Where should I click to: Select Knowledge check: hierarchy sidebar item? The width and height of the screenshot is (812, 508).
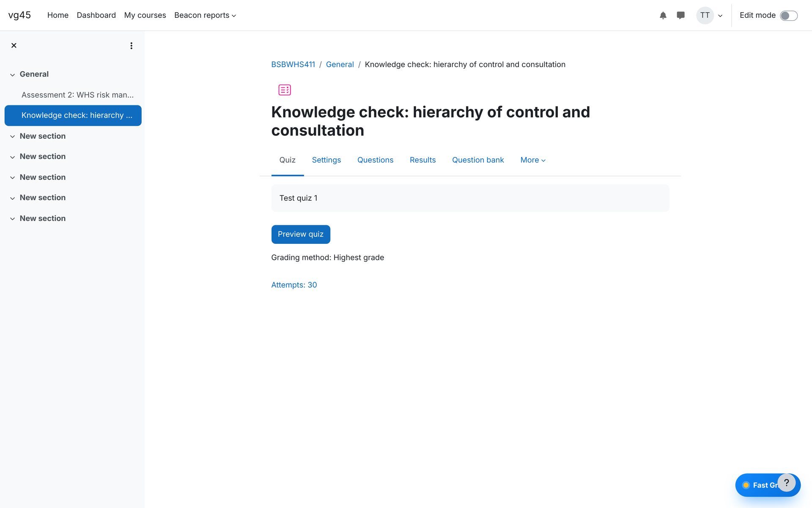point(73,116)
